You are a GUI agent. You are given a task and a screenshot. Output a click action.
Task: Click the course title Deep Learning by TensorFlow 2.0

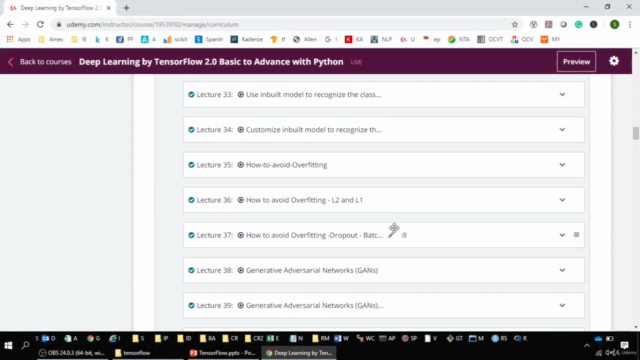click(x=211, y=62)
